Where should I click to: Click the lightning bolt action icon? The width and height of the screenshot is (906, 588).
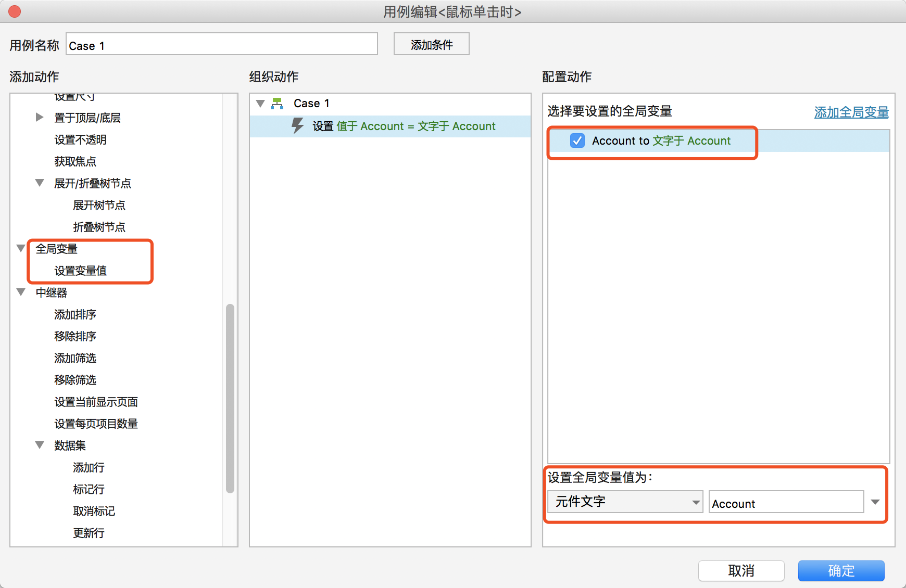coord(297,126)
